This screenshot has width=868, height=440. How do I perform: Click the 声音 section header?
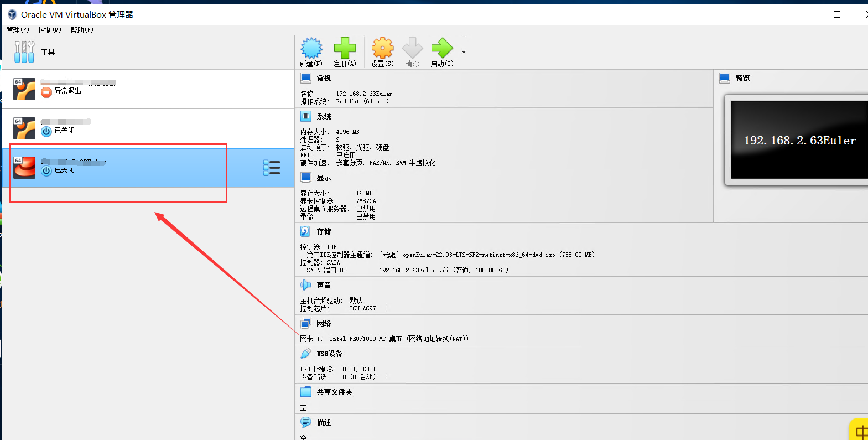tap(324, 286)
